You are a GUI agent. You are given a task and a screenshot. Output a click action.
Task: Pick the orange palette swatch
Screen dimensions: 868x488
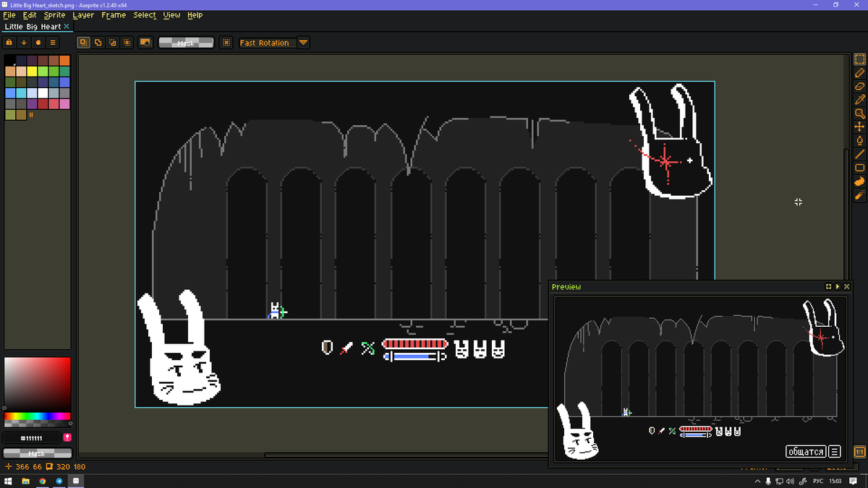tap(64, 60)
